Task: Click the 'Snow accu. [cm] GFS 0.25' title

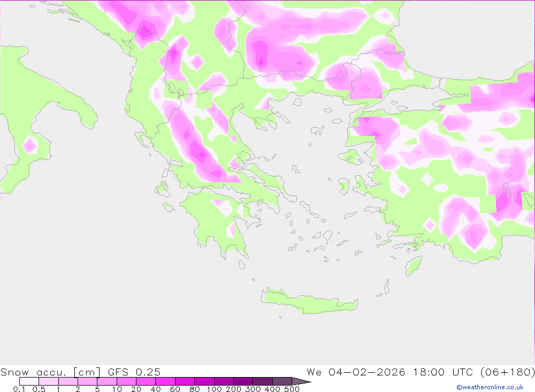Action: coord(81,372)
